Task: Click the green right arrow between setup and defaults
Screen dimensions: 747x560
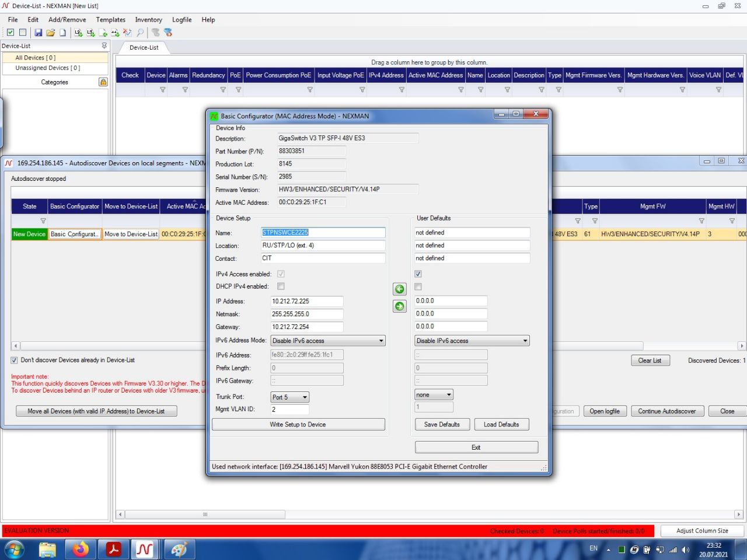Action: (400, 306)
